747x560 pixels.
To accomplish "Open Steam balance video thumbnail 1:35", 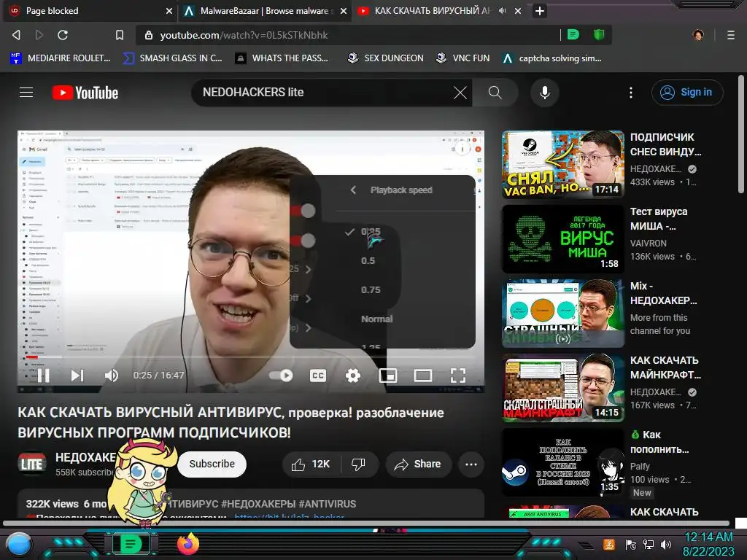I will (562, 462).
